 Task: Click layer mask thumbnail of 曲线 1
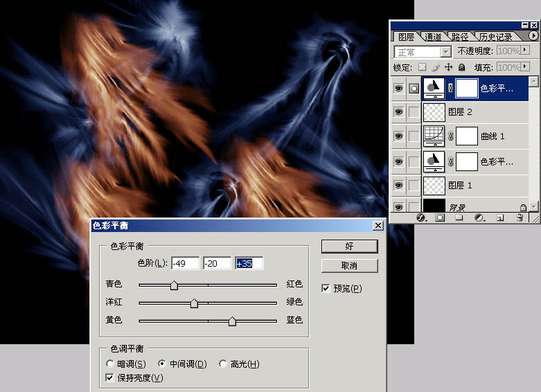coord(467,136)
